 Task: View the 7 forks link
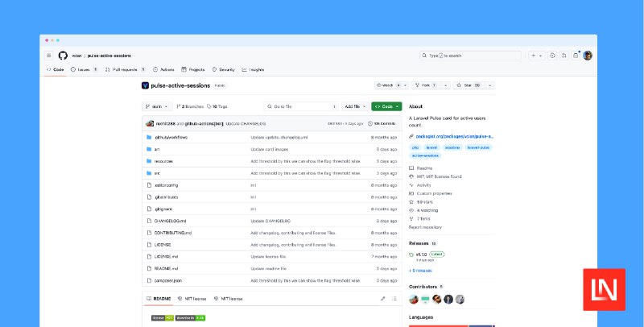(419, 219)
